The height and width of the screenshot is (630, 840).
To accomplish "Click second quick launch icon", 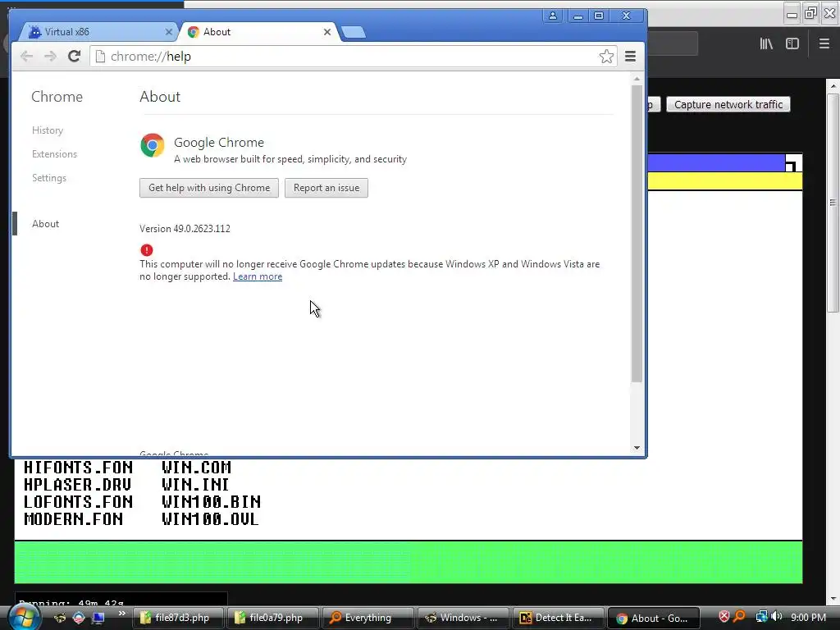I will point(79,618).
